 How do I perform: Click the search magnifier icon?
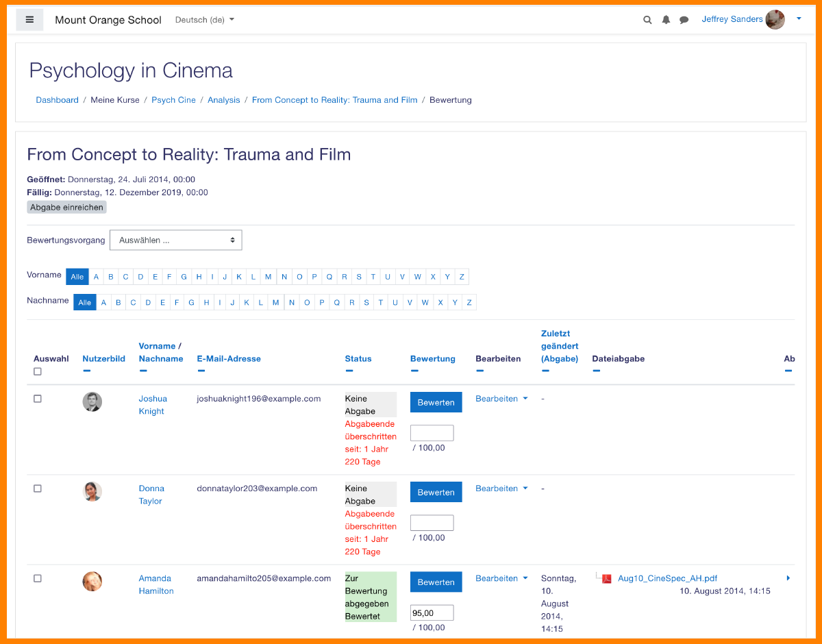click(647, 20)
